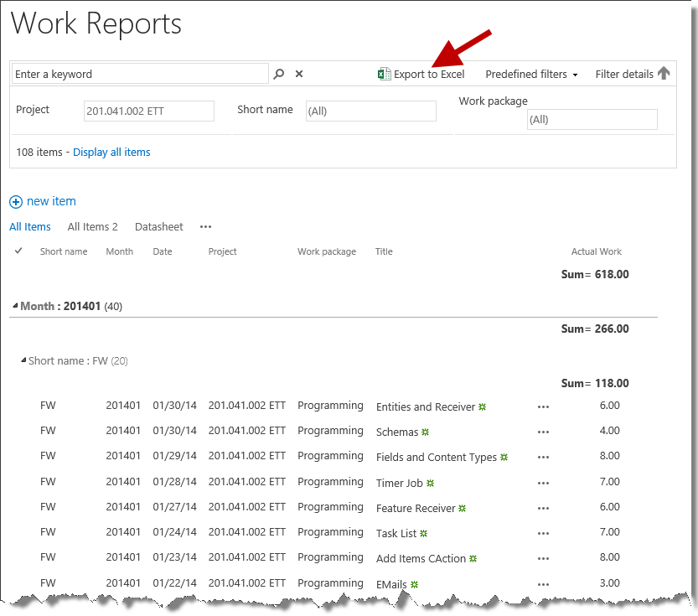This screenshot has width=698, height=616.
Task: Open the Fields and Content Types item
Action: tap(437, 457)
